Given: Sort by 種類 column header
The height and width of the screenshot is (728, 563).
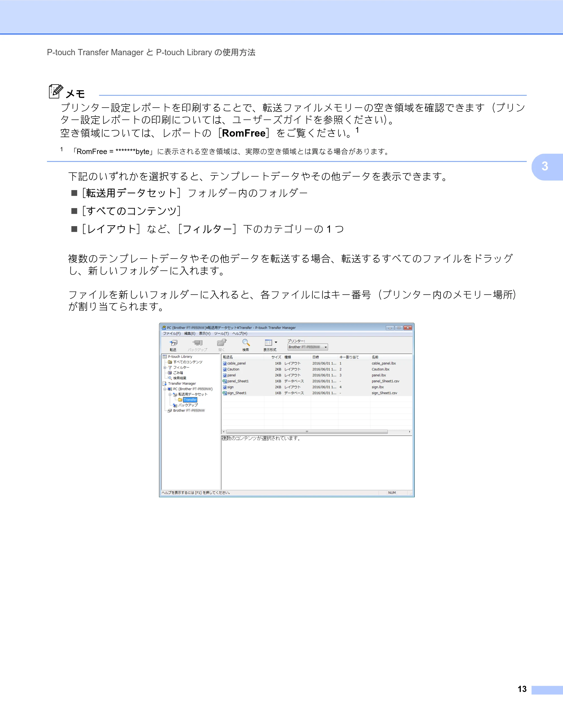Looking at the screenshot, I should (297, 357).
